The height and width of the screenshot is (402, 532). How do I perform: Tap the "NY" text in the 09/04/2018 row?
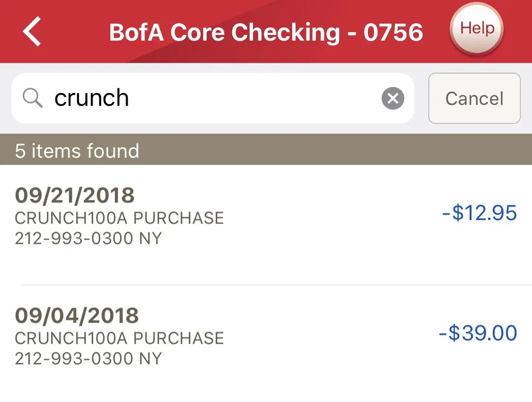(151, 359)
